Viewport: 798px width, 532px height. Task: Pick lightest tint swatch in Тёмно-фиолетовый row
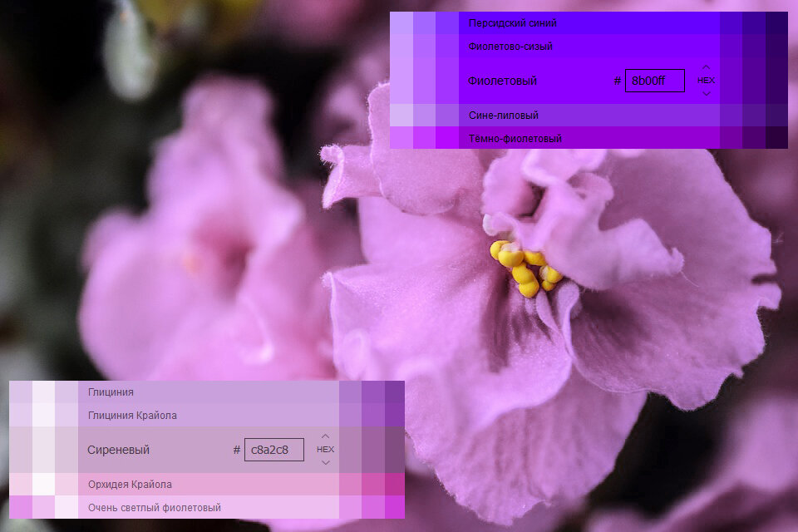tap(401, 139)
